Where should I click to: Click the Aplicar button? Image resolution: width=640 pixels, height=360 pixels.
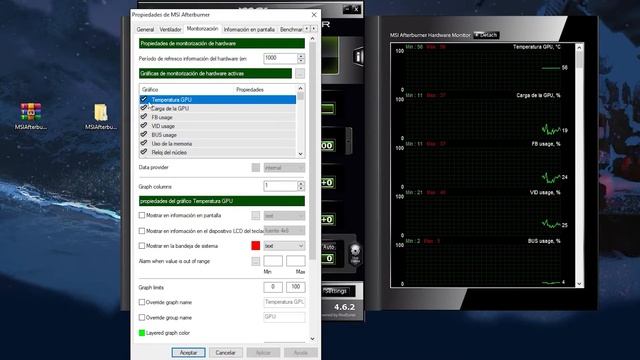pyautogui.click(x=263, y=352)
